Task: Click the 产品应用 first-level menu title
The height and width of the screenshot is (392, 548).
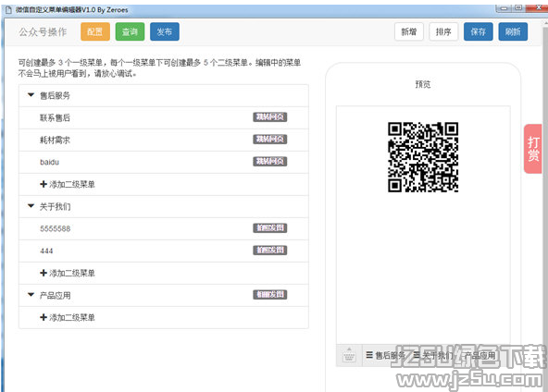Action: click(x=55, y=295)
